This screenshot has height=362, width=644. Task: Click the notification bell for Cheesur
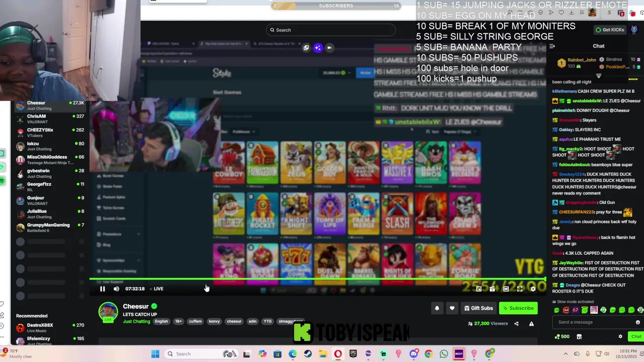(437, 308)
